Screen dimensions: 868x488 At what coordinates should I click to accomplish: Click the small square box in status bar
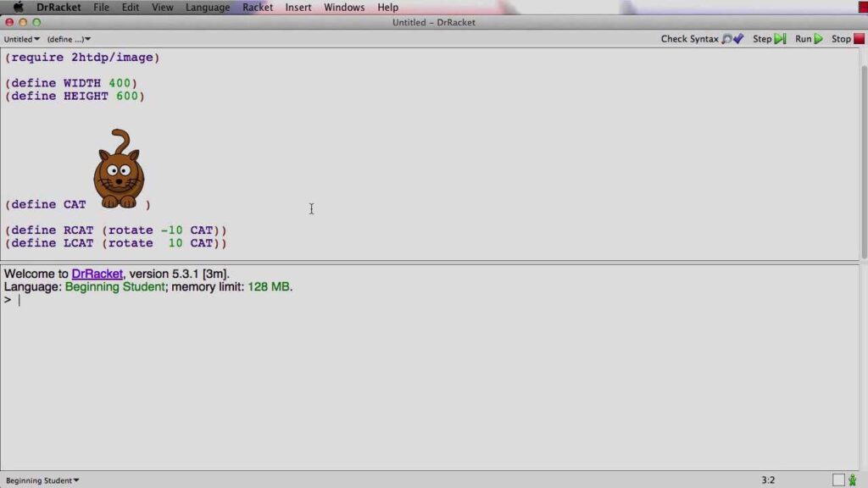tap(838, 480)
